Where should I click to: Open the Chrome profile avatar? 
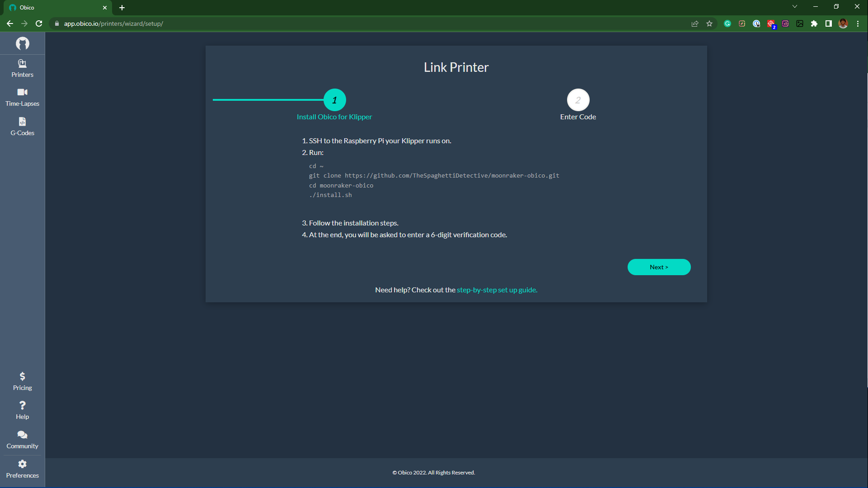pyautogui.click(x=843, y=23)
